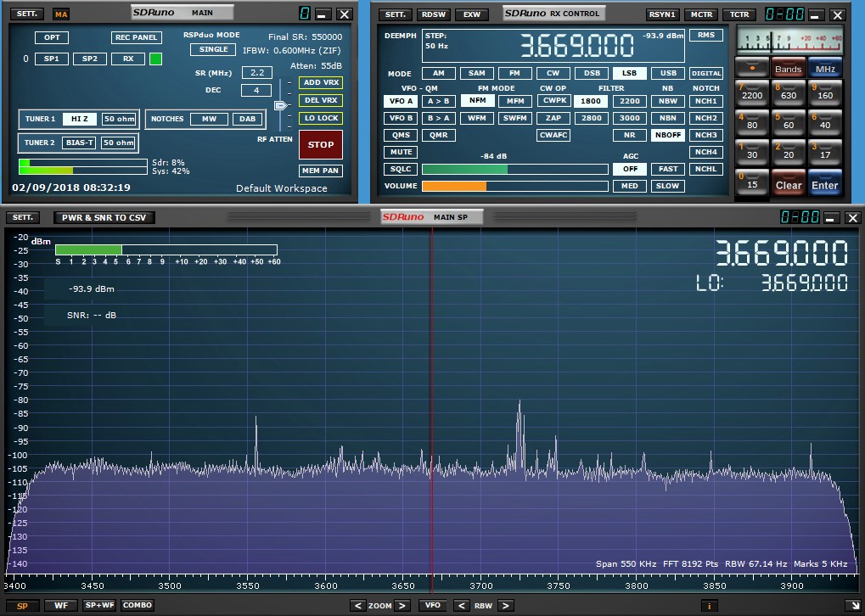Click the DEC decimation value field
Screen dimensions: 865x616
tap(256, 90)
